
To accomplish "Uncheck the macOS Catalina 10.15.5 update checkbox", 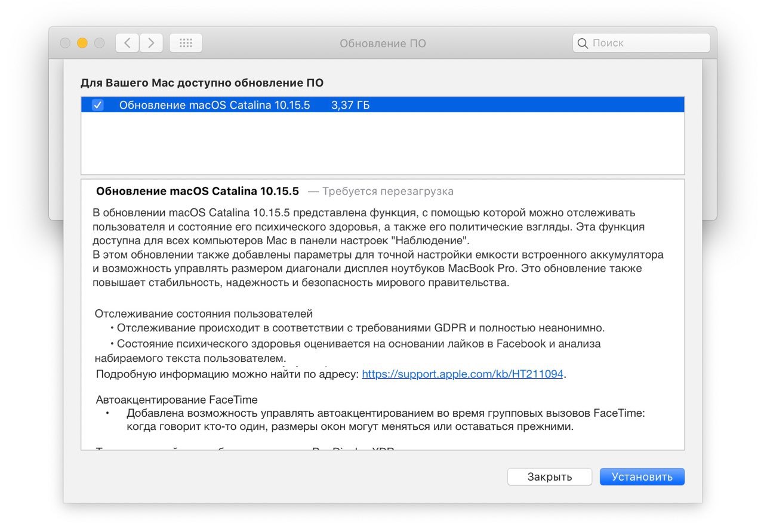I will (98, 105).
